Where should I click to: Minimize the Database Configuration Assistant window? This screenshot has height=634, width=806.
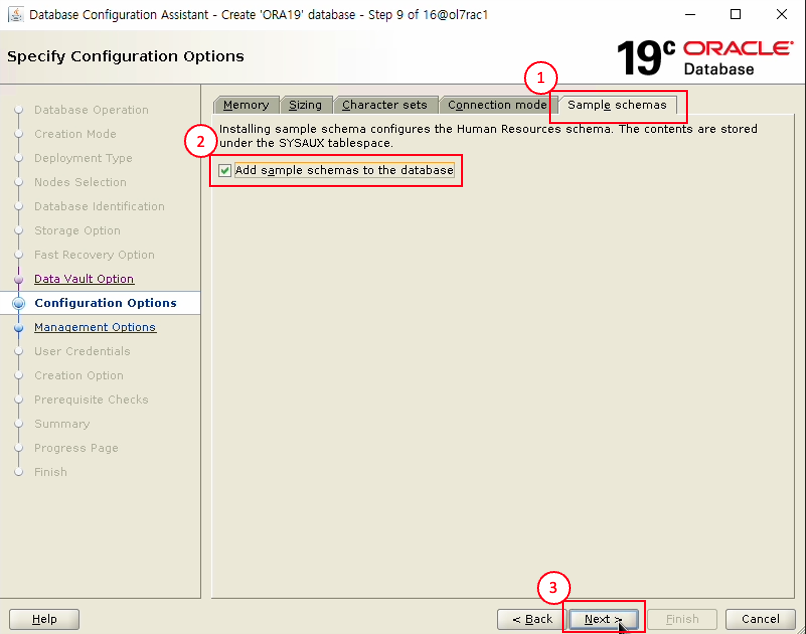coord(690,15)
